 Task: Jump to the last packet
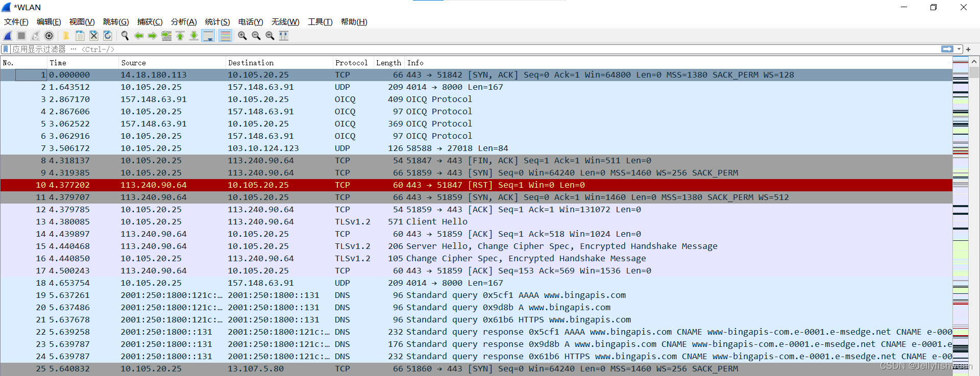point(194,36)
